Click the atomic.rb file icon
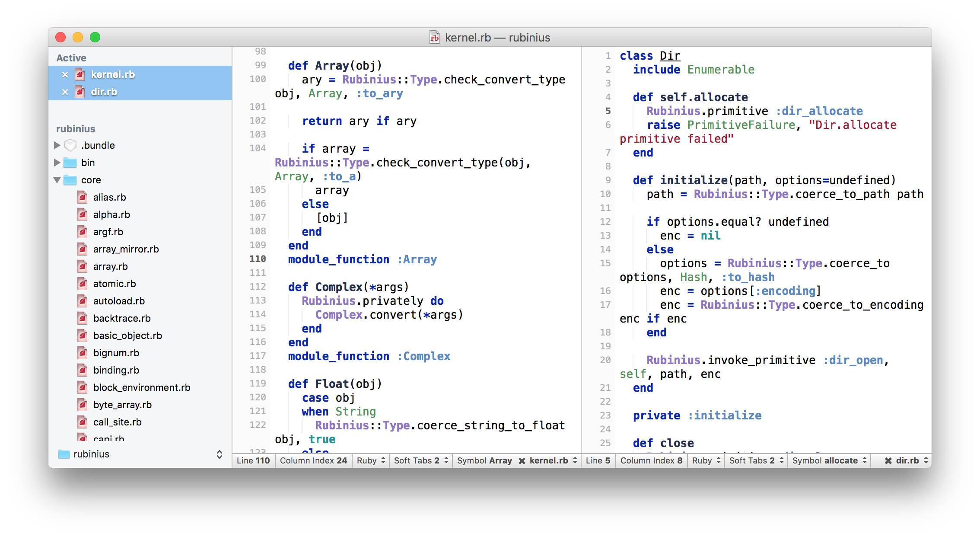This screenshot has height=537, width=980. [83, 284]
